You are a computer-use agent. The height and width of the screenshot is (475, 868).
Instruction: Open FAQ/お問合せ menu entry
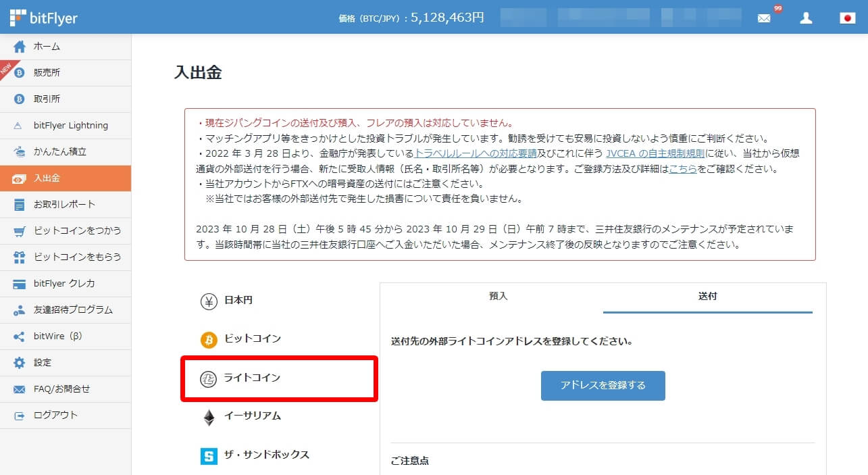coord(66,389)
